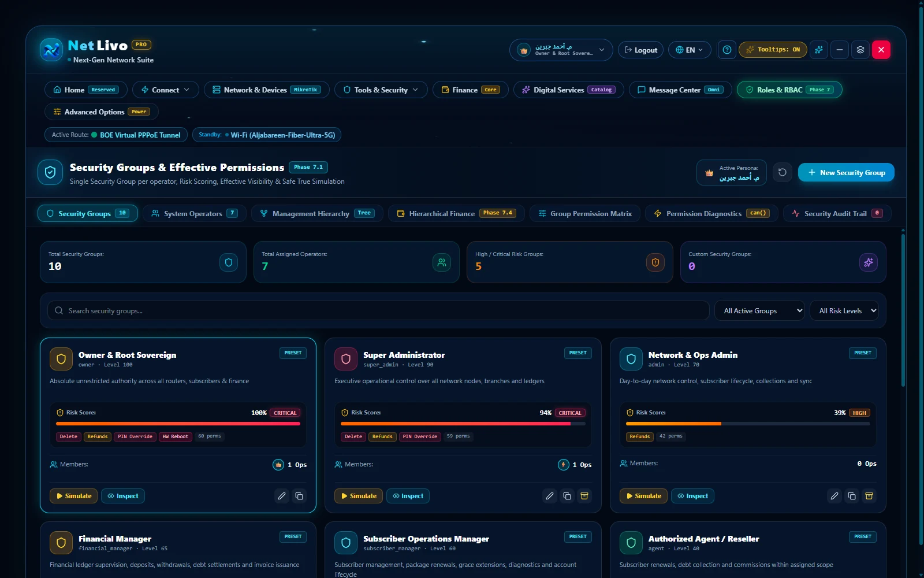
Task: Toggle Tooltips ON switch
Action: coord(773,50)
